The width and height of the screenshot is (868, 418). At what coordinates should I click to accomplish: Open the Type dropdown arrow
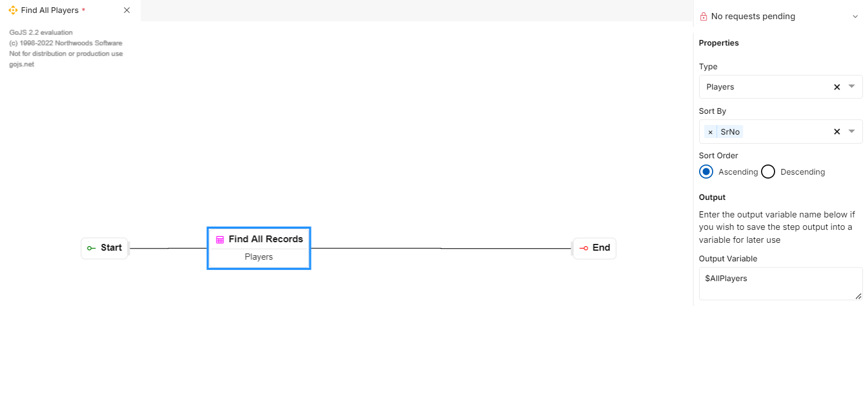[x=852, y=86]
